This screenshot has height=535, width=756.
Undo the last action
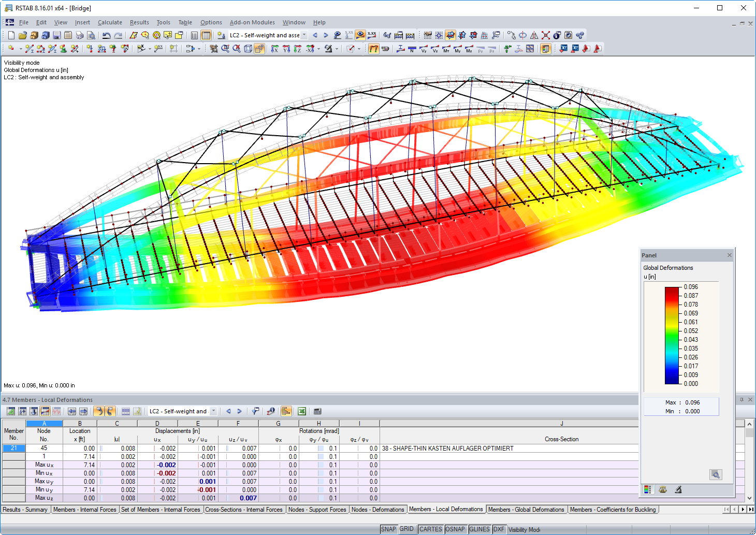click(107, 35)
